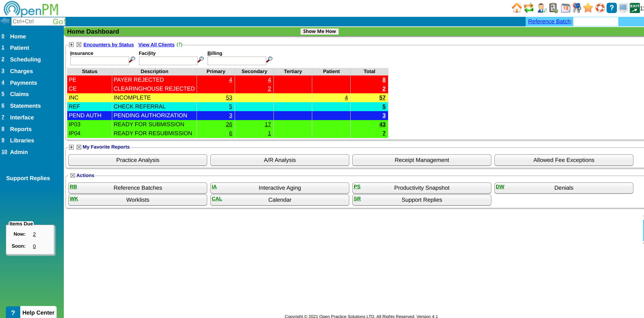Screen dimensions: 644x318
Task: Expand the My Favorite Reports panel
Action: [71, 147]
